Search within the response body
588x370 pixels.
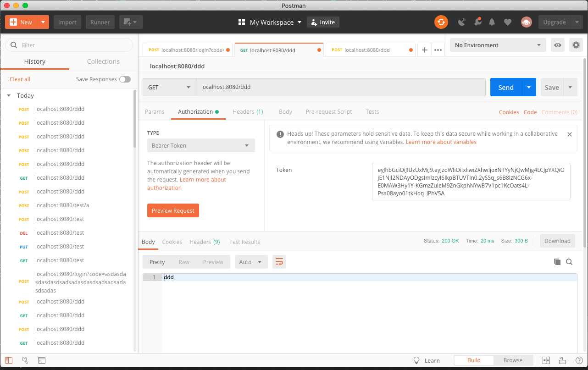[569, 262]
